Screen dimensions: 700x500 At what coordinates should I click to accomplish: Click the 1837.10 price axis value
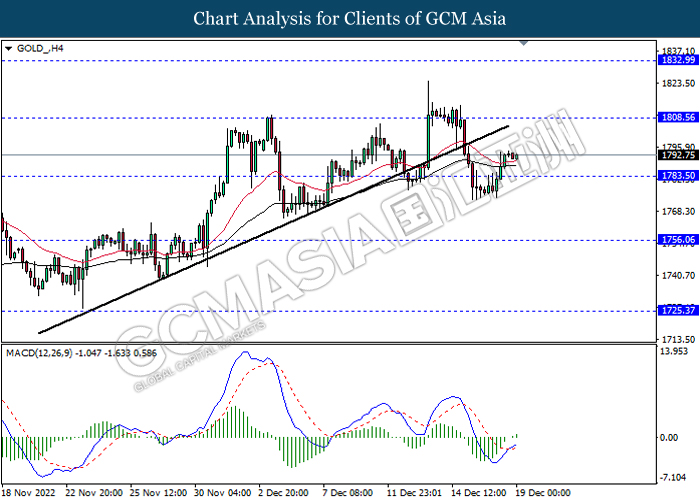pyautogui.click(x=678, y=51)
